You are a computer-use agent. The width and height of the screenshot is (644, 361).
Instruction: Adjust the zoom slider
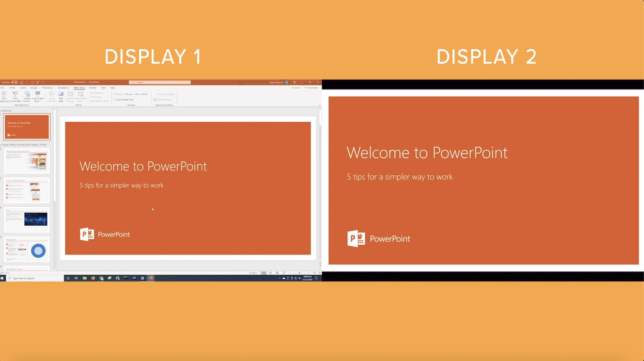click(x=299, y=273)
